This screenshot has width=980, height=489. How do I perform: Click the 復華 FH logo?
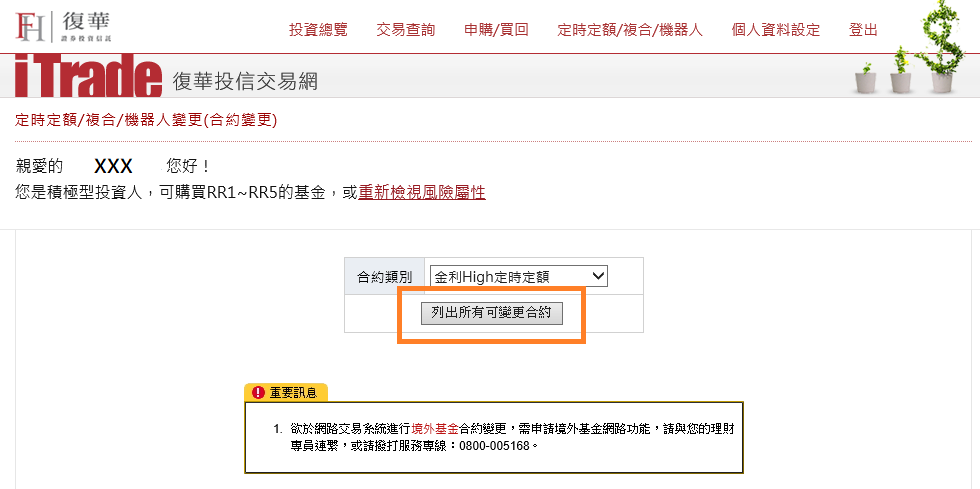point(63,27)
